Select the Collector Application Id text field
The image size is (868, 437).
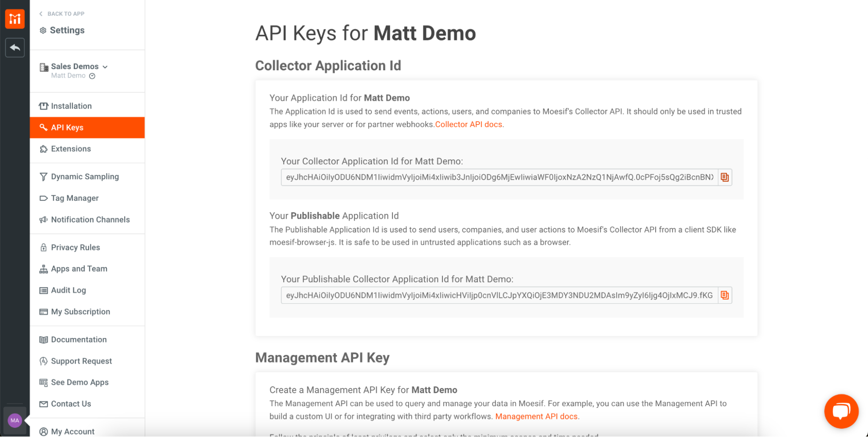tap(498, 177)
